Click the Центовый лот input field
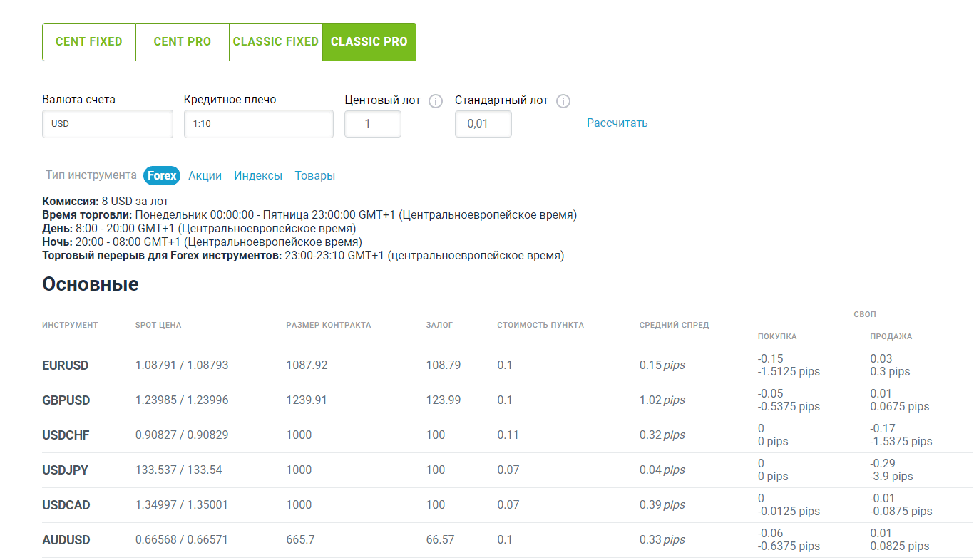Screen dimensions: 974x560 373,124
